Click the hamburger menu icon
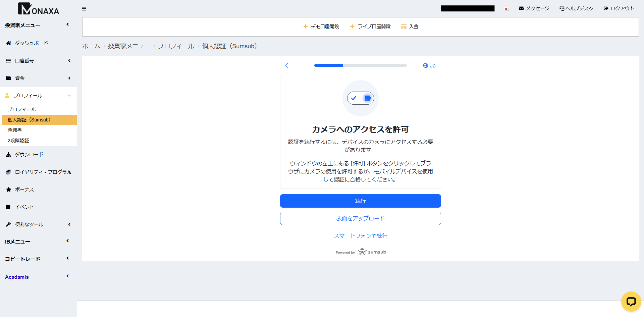 point(84,9)
